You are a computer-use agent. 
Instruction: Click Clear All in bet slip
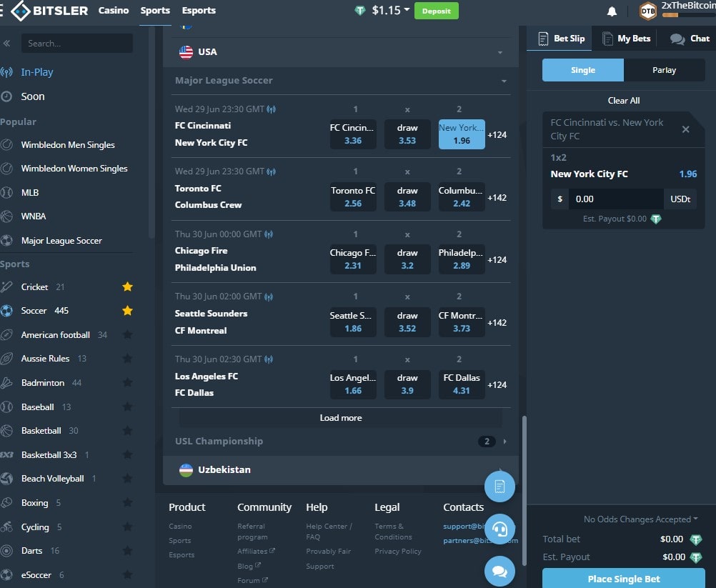point(623,101)
